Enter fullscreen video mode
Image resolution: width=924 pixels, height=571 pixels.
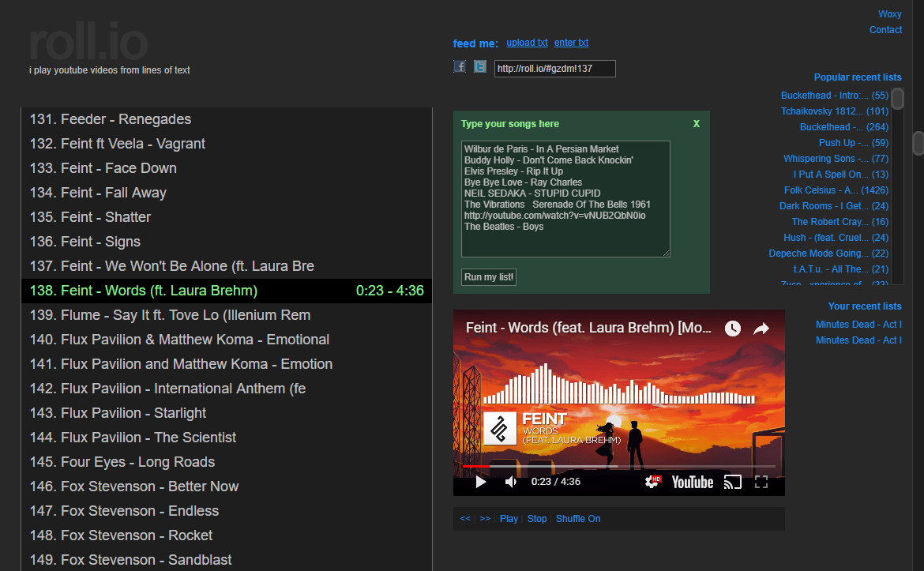click(761, 482)
